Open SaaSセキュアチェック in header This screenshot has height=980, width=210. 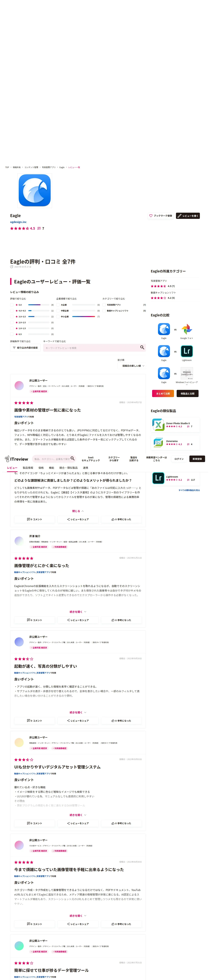pyautogui.click(x=91, y=459)
